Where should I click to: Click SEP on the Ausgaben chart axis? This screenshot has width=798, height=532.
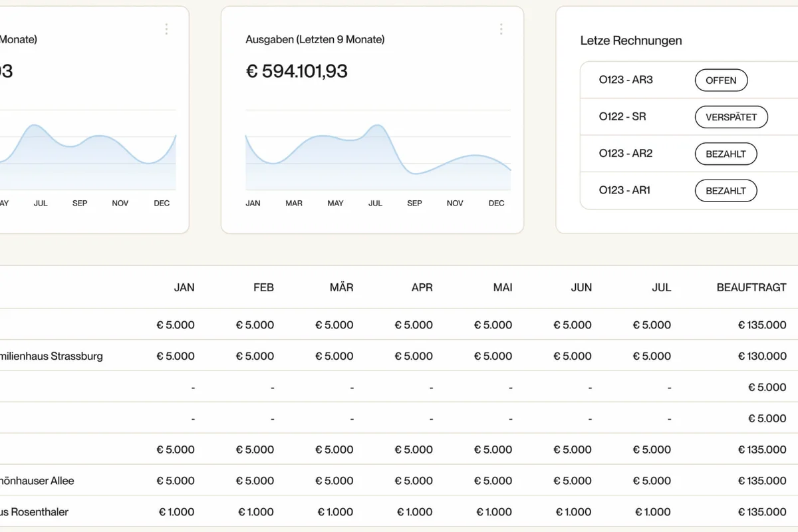point(414,203)
